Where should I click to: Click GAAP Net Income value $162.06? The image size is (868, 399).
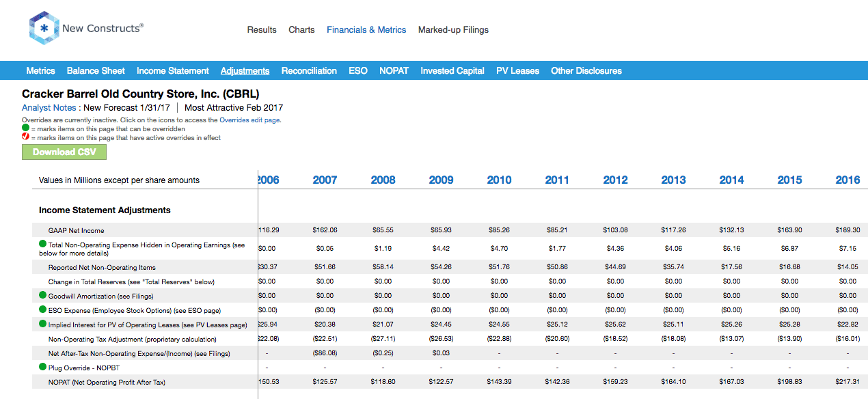(x=325, y=231)
